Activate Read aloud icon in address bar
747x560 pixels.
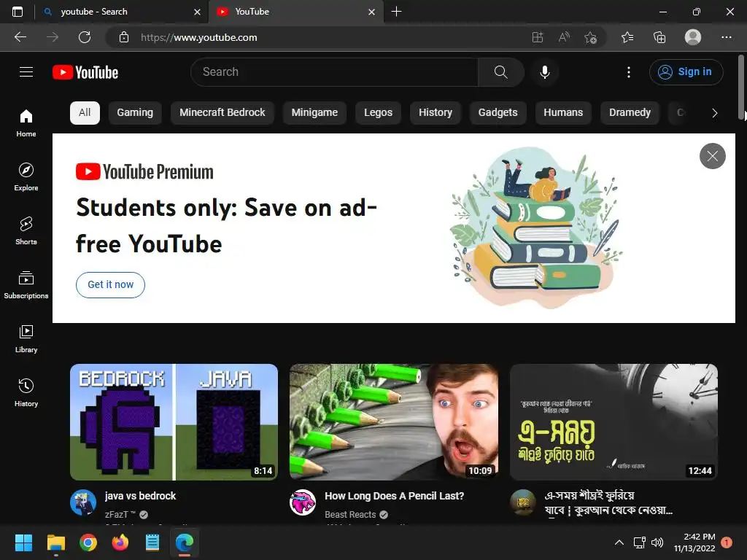click(x=564, y=37)
